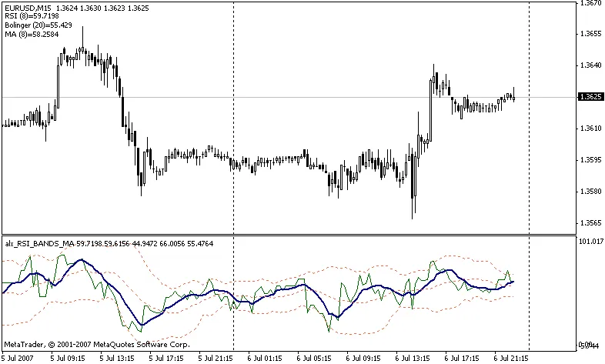This screenshot has width=605, height=364.
Task: Click the 1.3595 price scale label
Action: pyautogui.click(x=590, y=160)
